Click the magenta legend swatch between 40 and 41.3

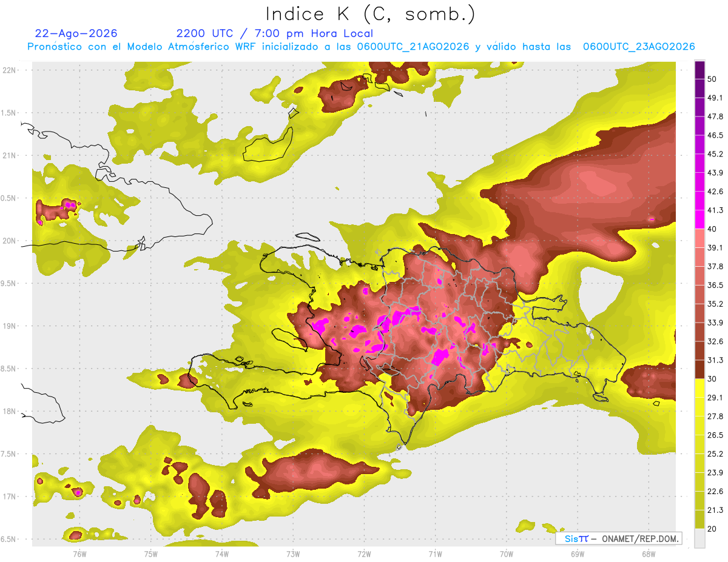point(699,219)
